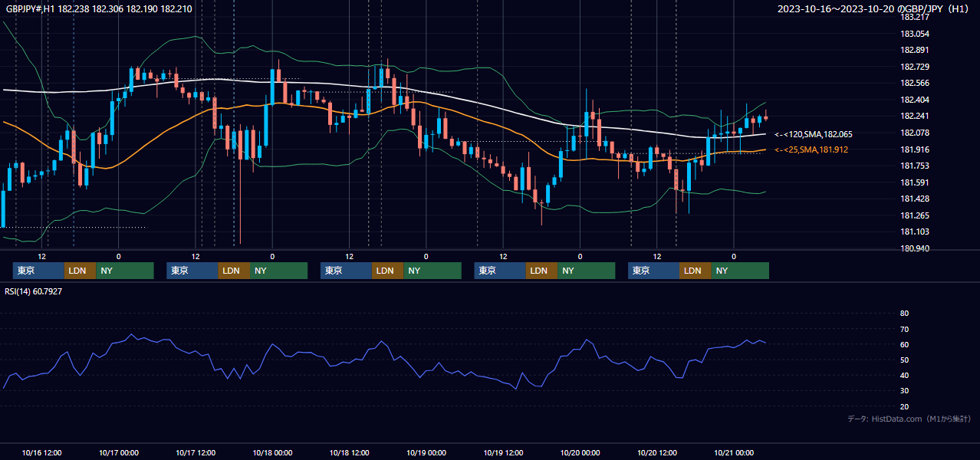Viewport: 980px width, 460px height.
Task: Click price axis value 182.566
Action: (915, 83)
